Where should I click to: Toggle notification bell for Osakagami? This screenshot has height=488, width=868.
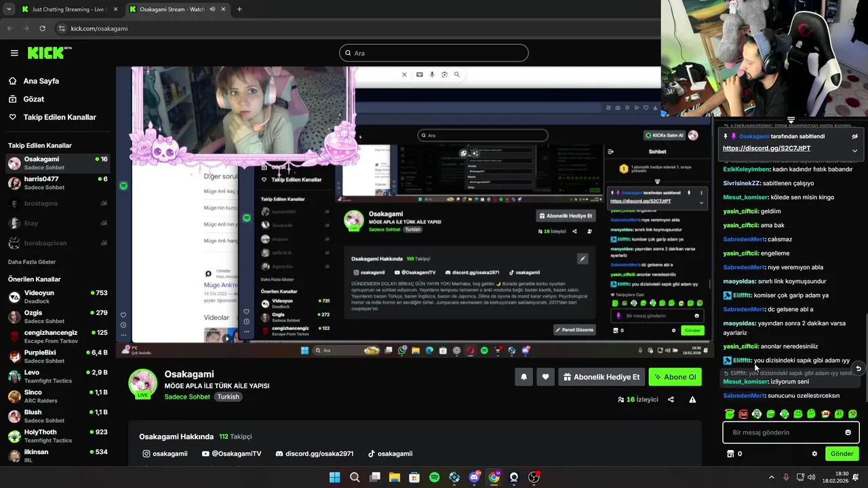(524, 377)
